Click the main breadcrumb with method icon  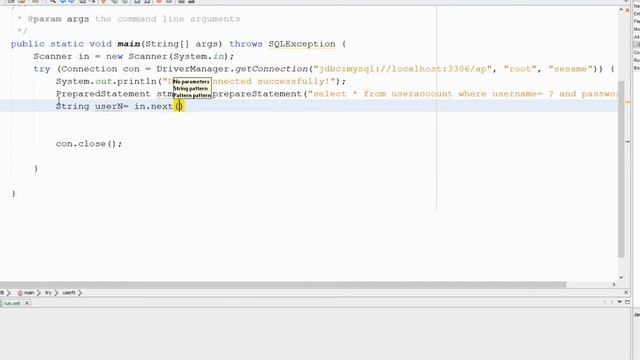tap(26, 293)
